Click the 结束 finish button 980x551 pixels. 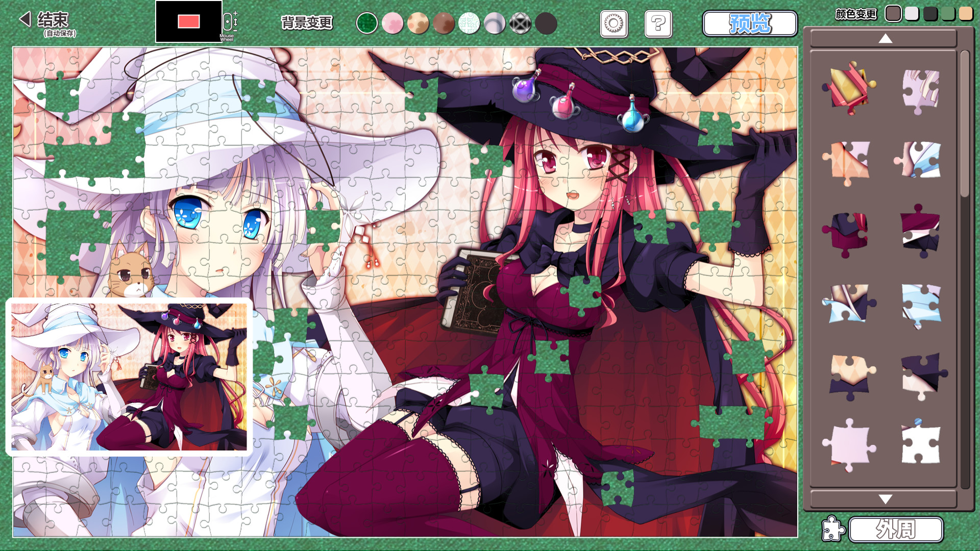tap(53, 20)
